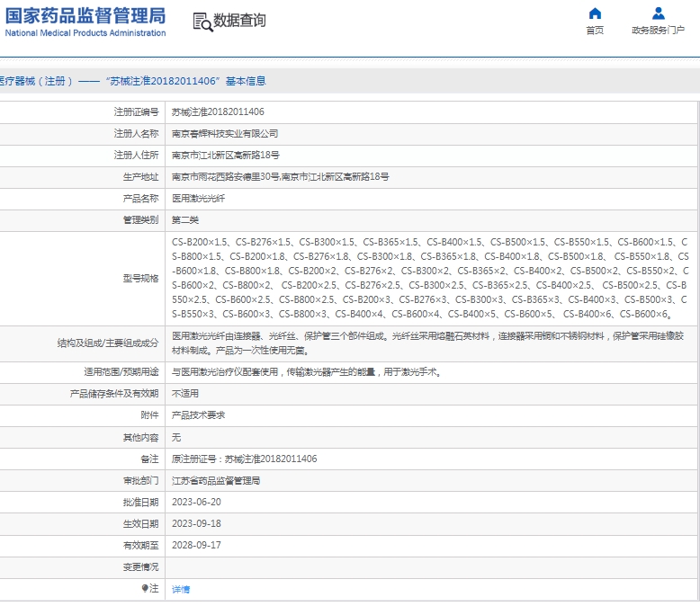Select the expiry date 2028-09-17

point(196,546)
